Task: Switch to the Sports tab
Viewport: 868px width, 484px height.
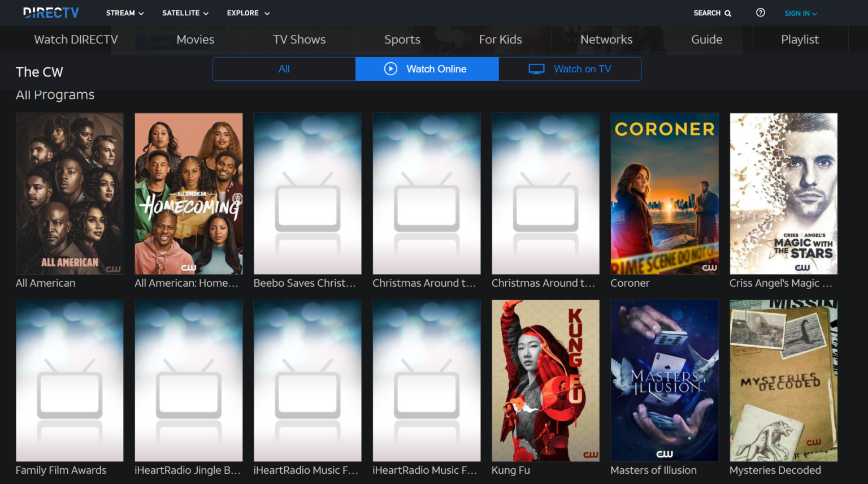Action: 402,40
